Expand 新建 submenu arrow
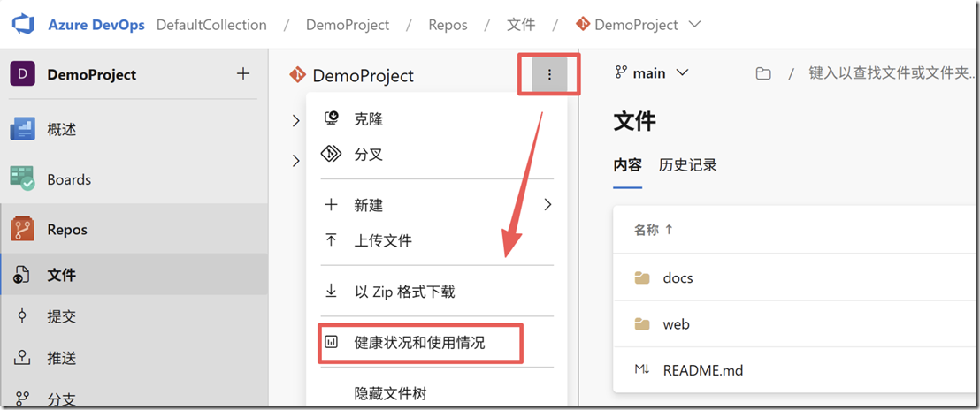The height and width of the screenshot is (410, 980). (x=548, y=204)
